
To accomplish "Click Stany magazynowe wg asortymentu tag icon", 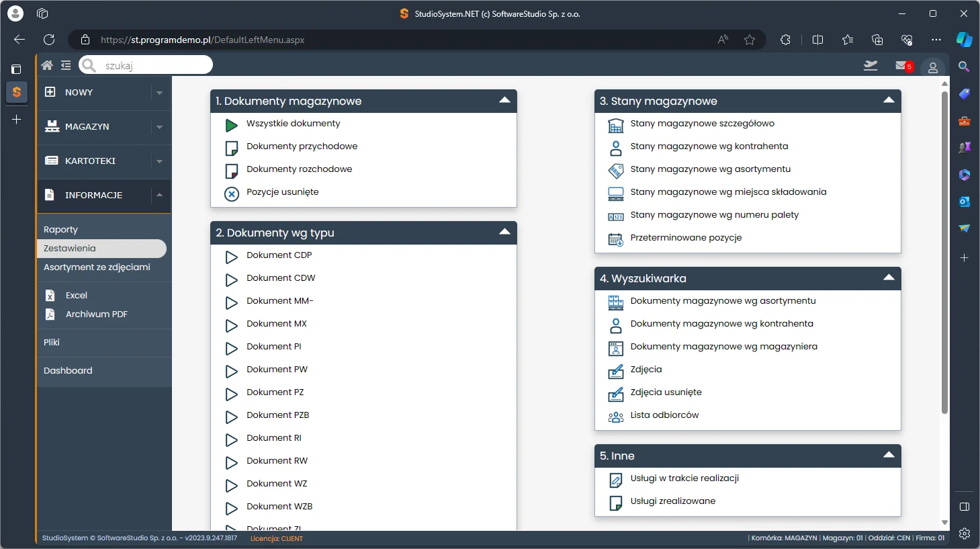I will click(x=615, y=171).
